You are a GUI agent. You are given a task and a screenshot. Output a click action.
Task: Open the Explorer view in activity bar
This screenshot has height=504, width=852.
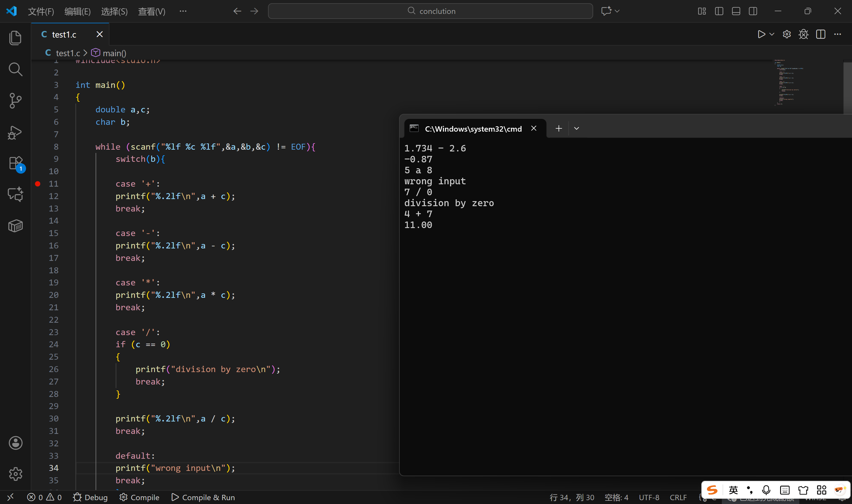15,38
